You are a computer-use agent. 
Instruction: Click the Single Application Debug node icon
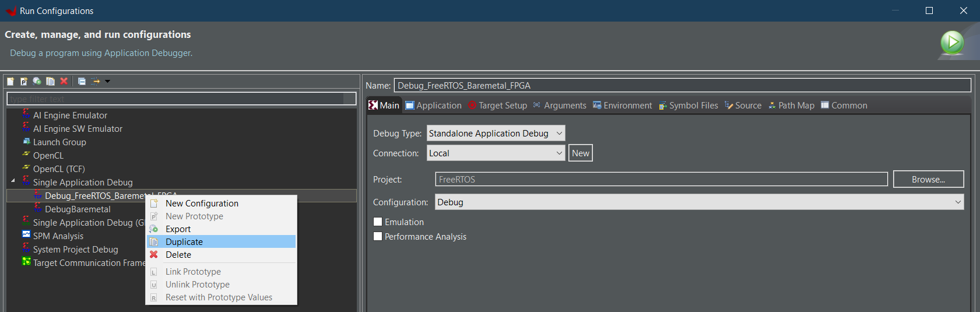tap(26, 182)
